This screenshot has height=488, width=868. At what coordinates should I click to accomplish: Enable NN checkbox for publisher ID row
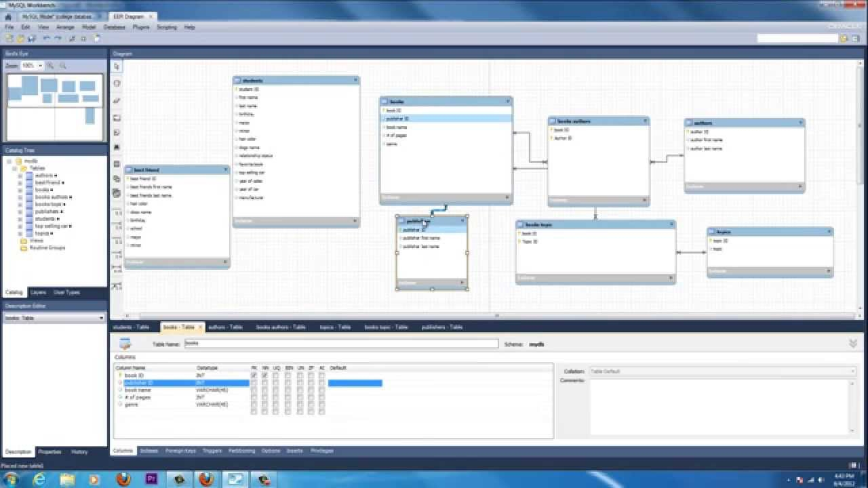264,382
